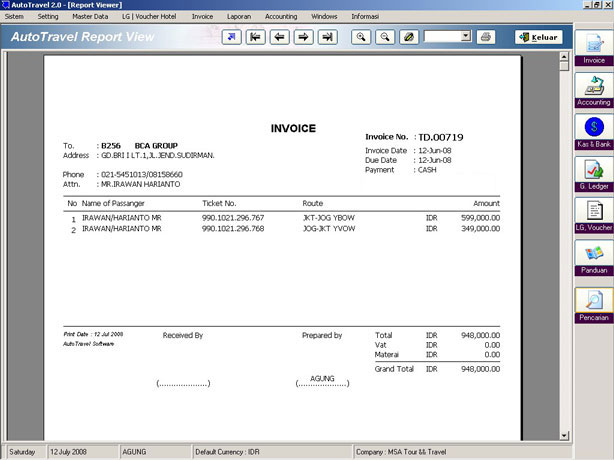Open the Pencarian search sidebar icon

[x=594, y=305]
